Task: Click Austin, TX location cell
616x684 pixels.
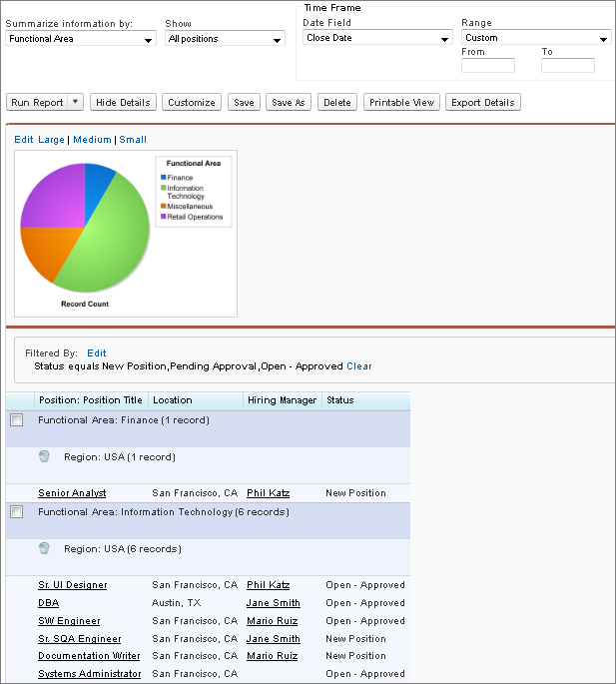Action: (177, 603)
